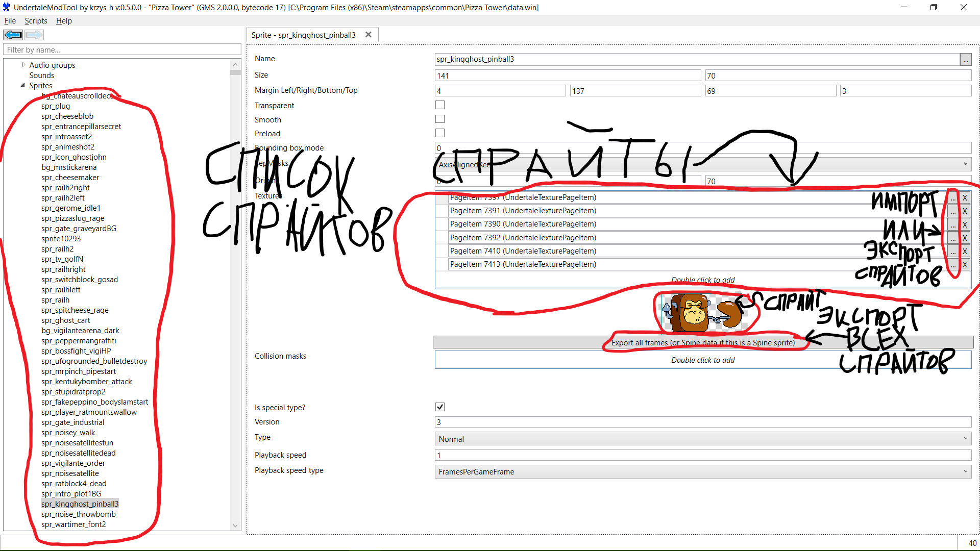
Task: Close the spr_kingghost_pinball3 tab
Action: [368, 35]
